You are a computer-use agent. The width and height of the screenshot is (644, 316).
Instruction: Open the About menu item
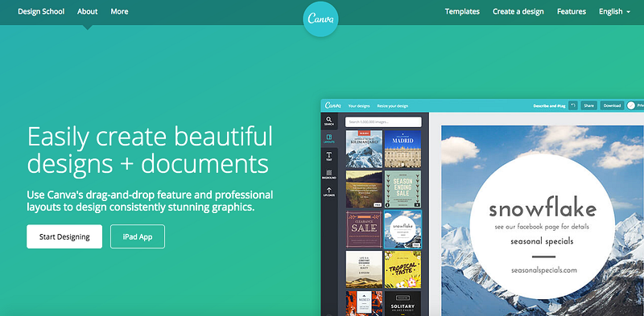pyautogui.click(x=88, y=11)
